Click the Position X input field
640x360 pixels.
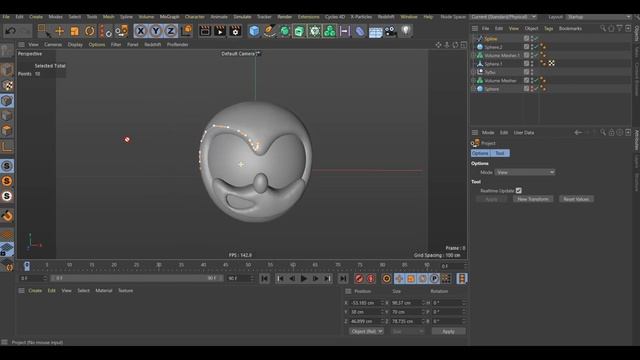(x=366, y=303)
